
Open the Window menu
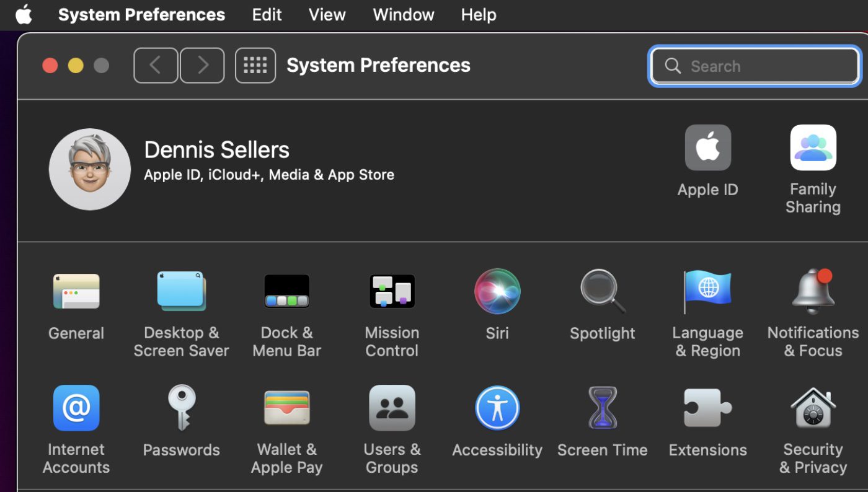click(x=404, y=15)
